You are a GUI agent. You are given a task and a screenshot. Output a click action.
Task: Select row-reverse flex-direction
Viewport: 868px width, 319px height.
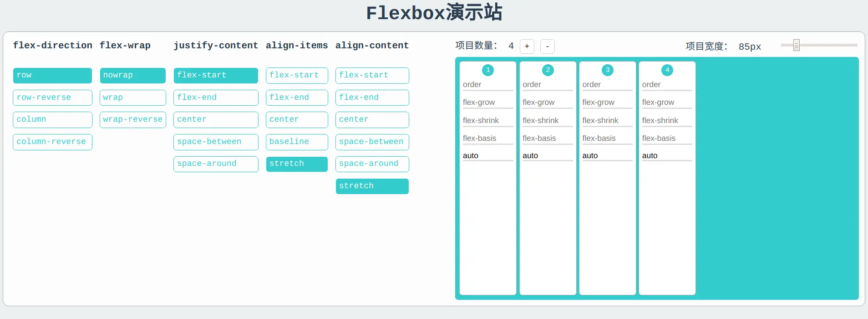pyautogui.click(x=52, y=98)
